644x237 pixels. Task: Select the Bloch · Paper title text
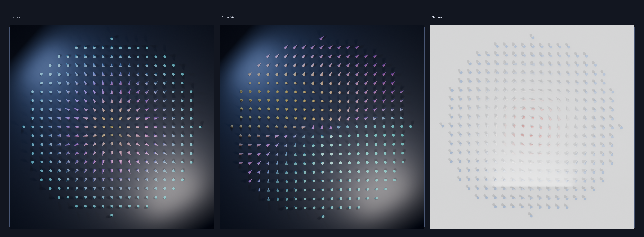[x=437, y=17]
